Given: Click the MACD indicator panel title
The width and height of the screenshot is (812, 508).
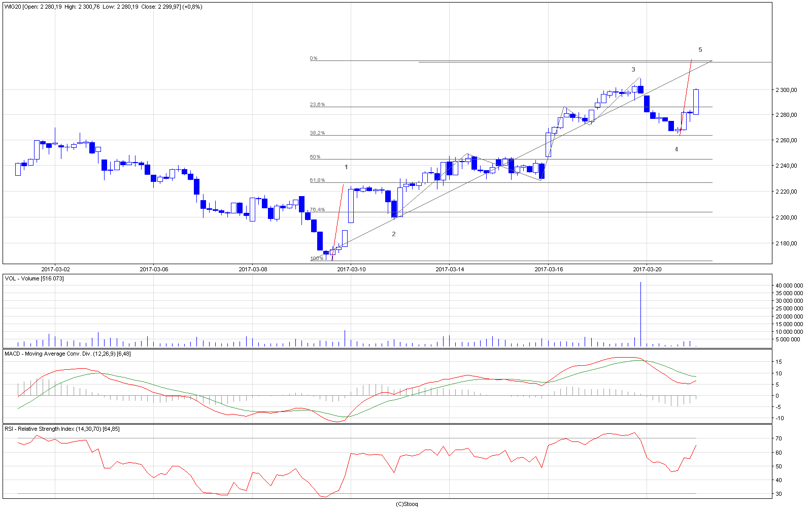Looking at the screenshot, I should point(67,354).
